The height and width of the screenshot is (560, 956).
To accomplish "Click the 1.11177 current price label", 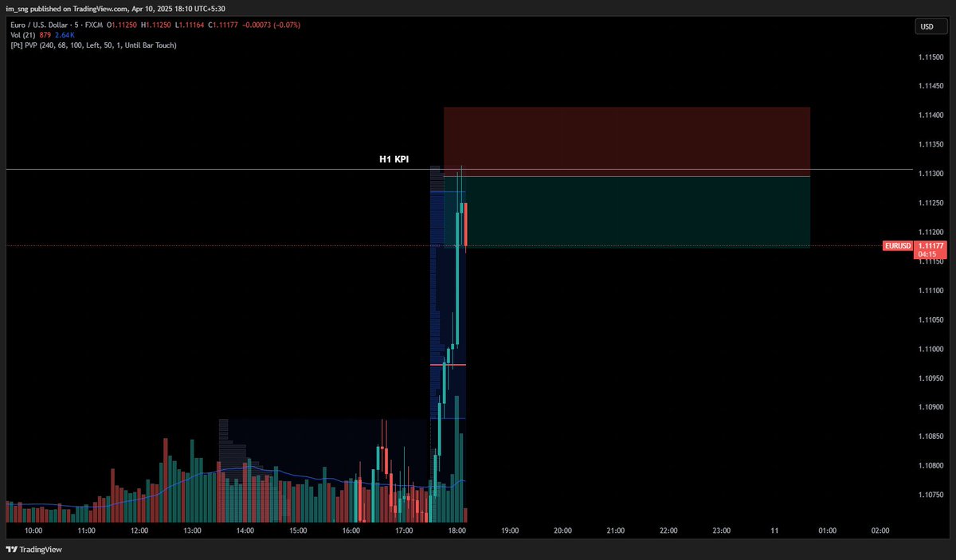I will pos(931,246).
